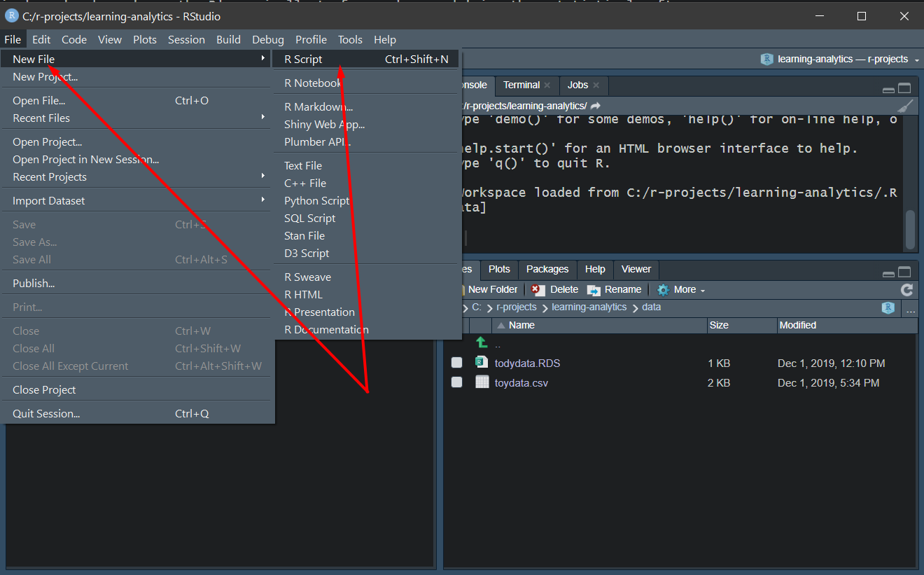Click the project cube icon beside learning-analytics

766,60
